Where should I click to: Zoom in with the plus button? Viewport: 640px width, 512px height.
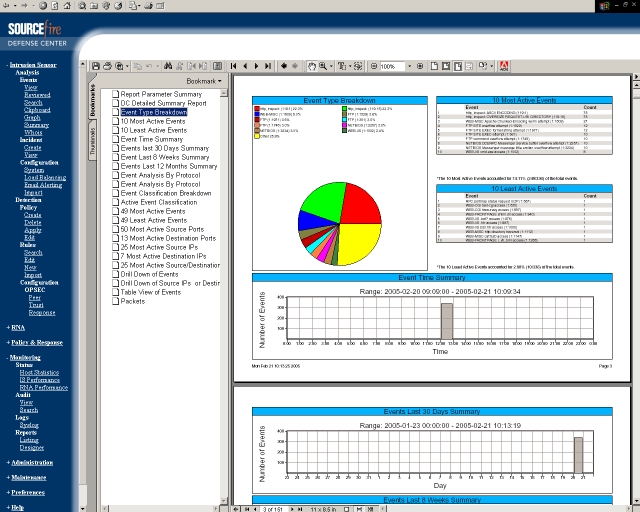click(x=420, y=66)
